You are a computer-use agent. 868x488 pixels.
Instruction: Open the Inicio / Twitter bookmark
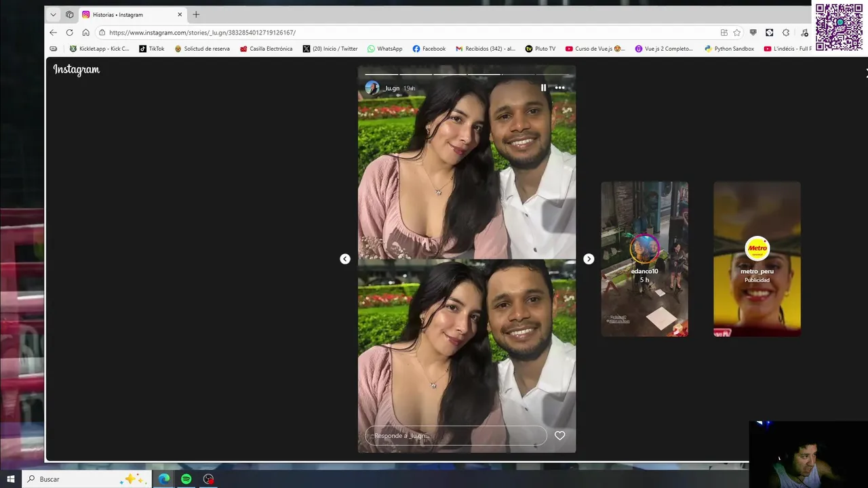click(x=330, y=49)
